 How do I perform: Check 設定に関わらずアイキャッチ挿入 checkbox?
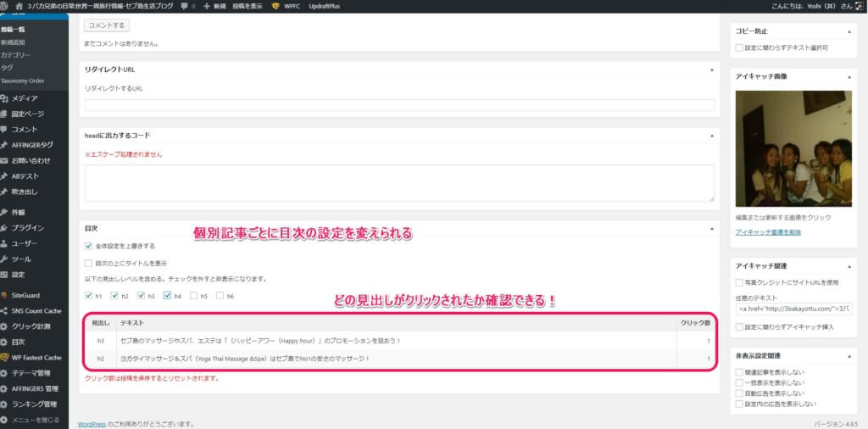click(739, 327)
